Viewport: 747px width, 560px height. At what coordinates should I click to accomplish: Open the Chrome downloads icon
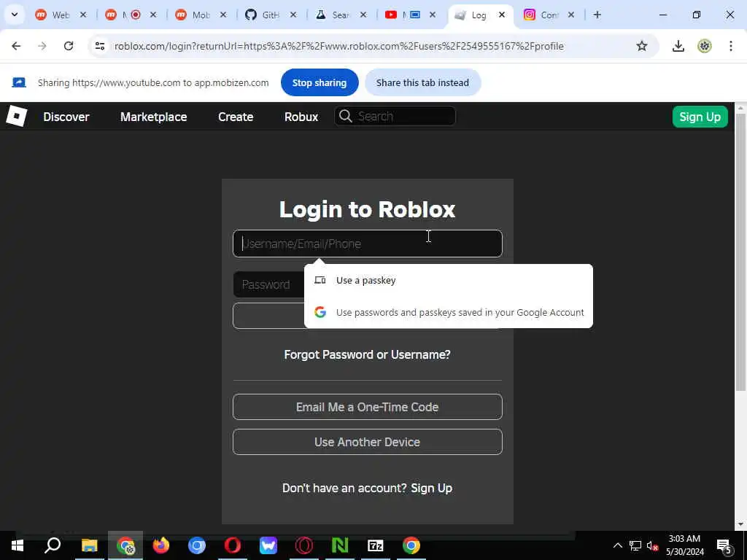click(x=678, y=46)
